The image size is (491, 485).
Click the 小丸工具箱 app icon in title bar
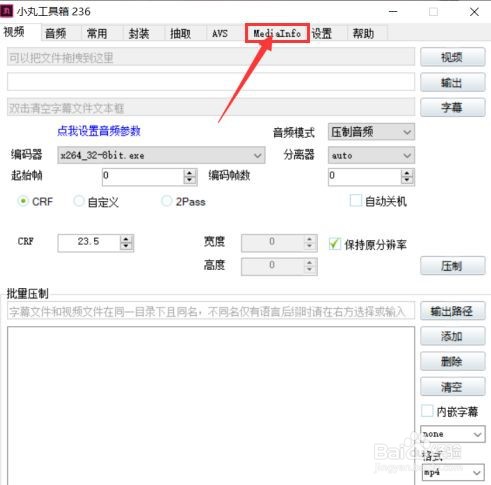click(x=7, y=11)
